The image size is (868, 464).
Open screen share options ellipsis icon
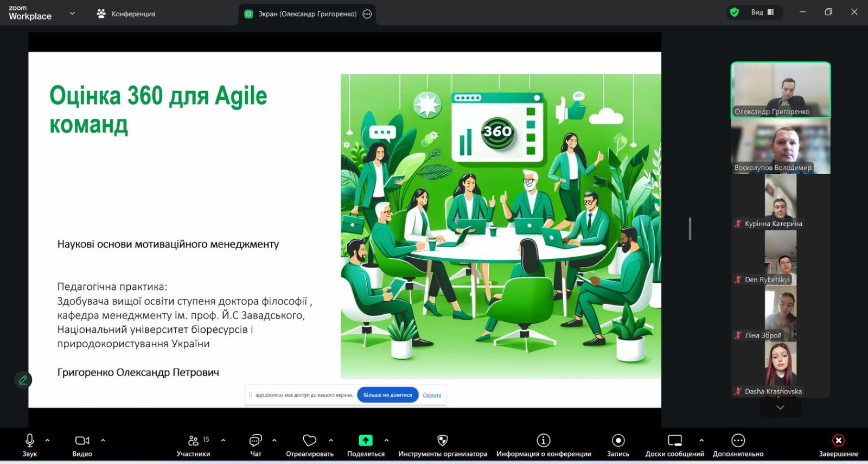click(x=367, y=14)
